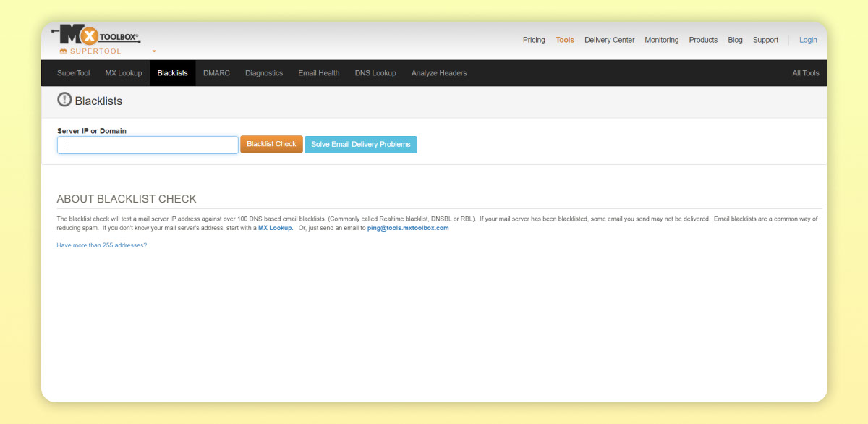Go to Delivery Center
This screenshot has height=424, width=868.
[x=609, y=40]
